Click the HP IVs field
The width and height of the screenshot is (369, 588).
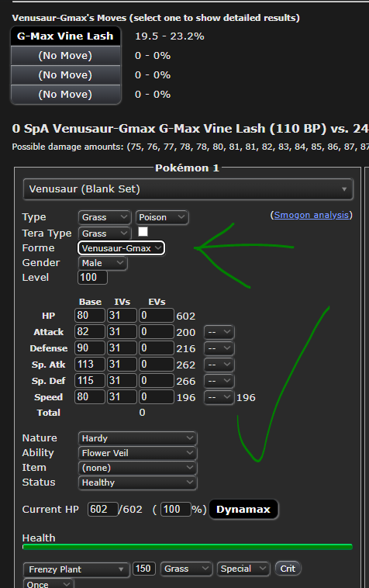tap(122, 316)
